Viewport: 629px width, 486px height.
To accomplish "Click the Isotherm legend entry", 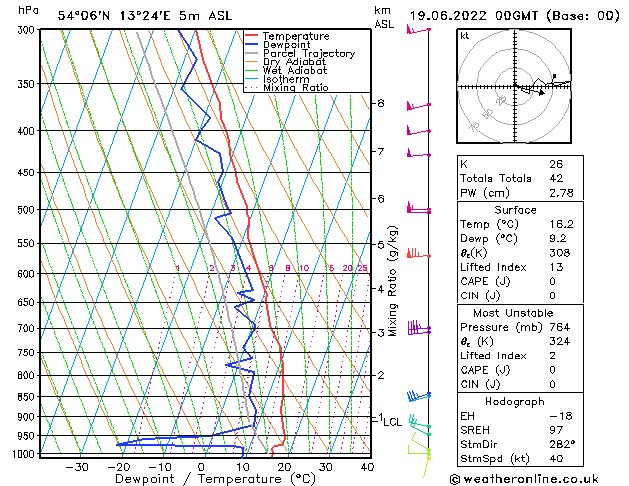I will [286, 79].
